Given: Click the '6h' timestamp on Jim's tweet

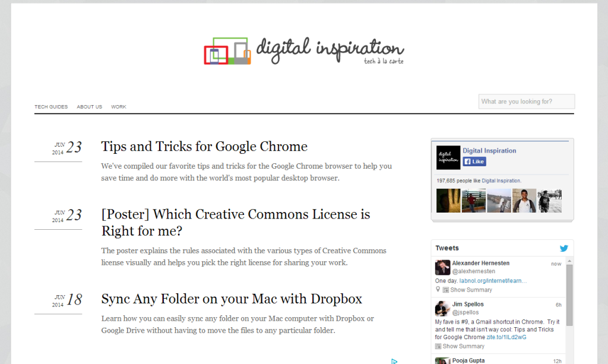Looking at the screenshot, I should point(558,305).
